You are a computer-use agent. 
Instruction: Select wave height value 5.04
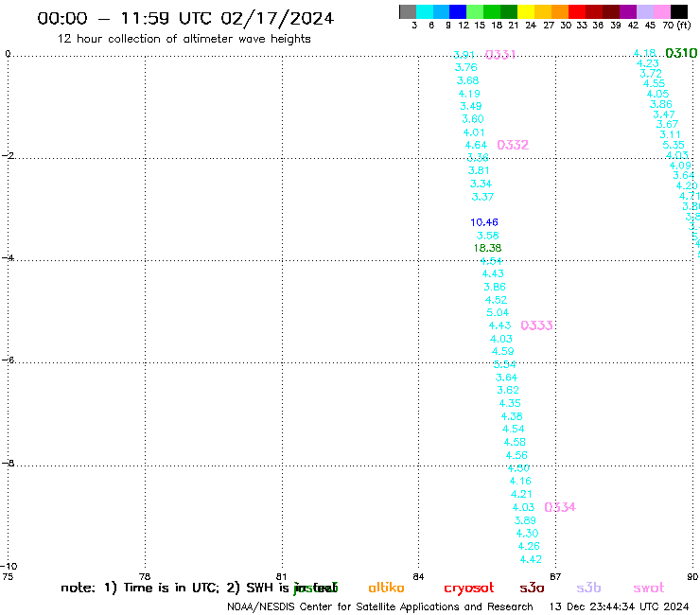click(498, 312)
